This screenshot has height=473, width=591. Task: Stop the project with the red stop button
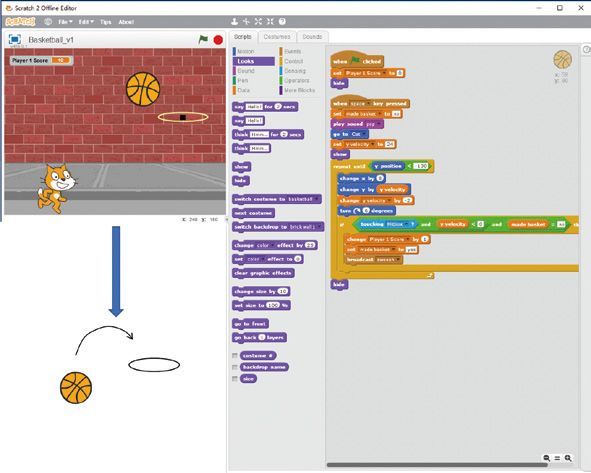pyautogui.click(x=218, y=40)
